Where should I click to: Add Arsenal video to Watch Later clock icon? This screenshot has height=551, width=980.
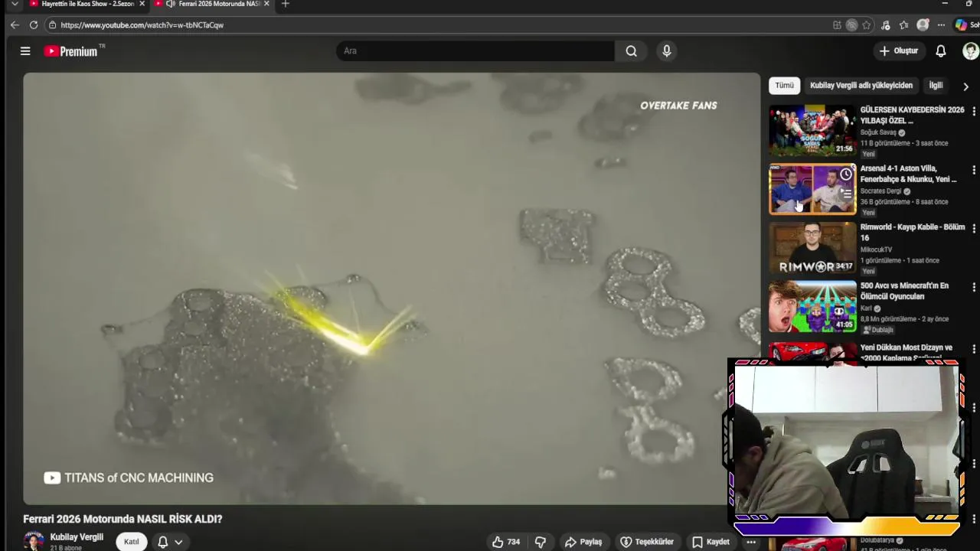(x=846, y=174)
